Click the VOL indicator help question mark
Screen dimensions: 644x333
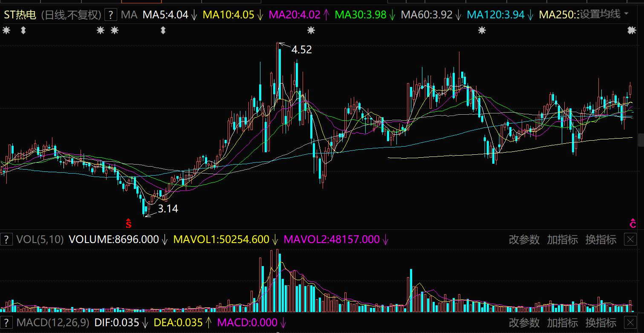point(6,240)
